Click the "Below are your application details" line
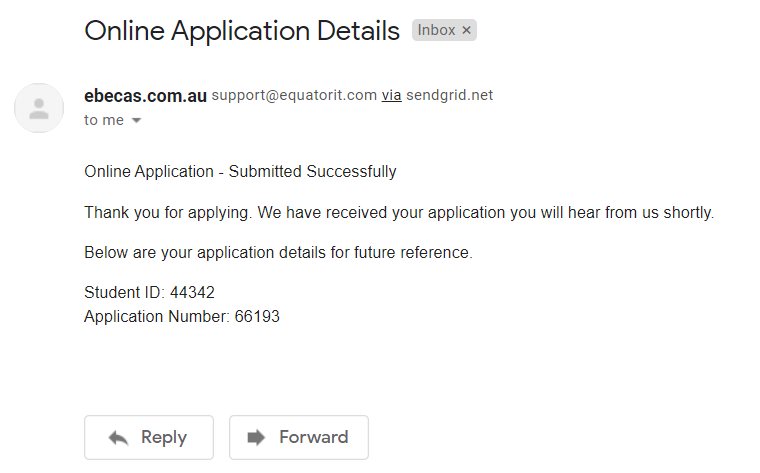Image resolution: width=760 pixels, height=473 pixels. [278, 252]
